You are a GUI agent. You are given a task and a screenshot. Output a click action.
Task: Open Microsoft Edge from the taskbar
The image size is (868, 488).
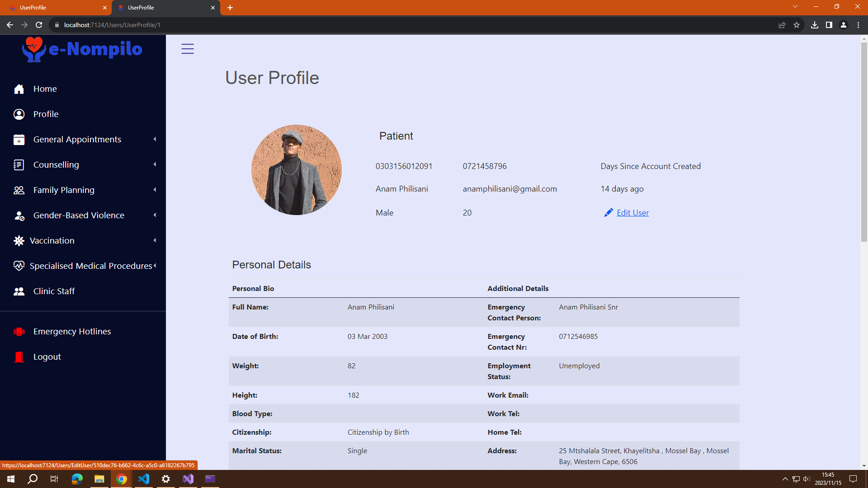[x=77, y=479]
